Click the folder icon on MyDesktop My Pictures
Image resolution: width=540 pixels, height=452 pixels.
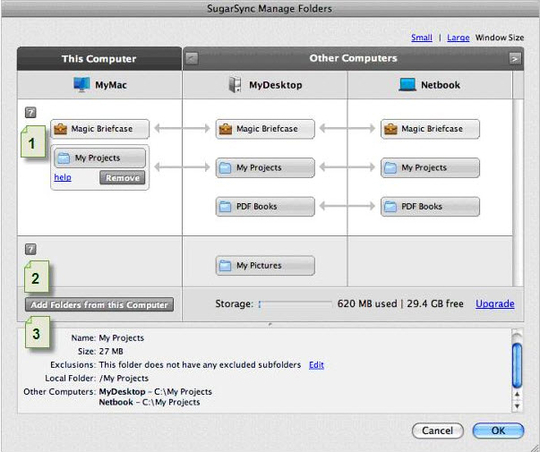(225, 266)
